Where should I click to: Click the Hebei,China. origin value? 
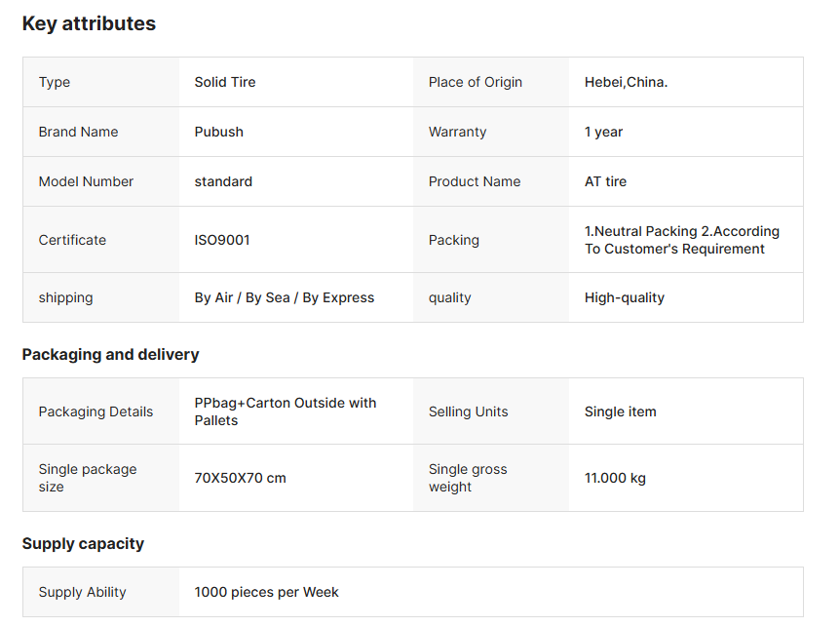click(626, 82)
